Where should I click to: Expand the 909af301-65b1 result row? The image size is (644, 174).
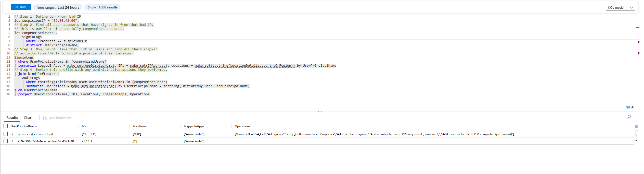(13, 141)
